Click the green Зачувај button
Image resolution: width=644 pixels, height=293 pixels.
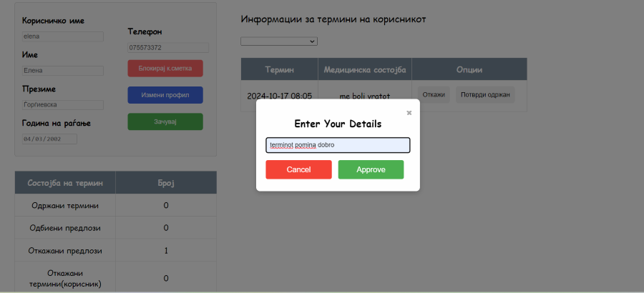tap(165, 121)
